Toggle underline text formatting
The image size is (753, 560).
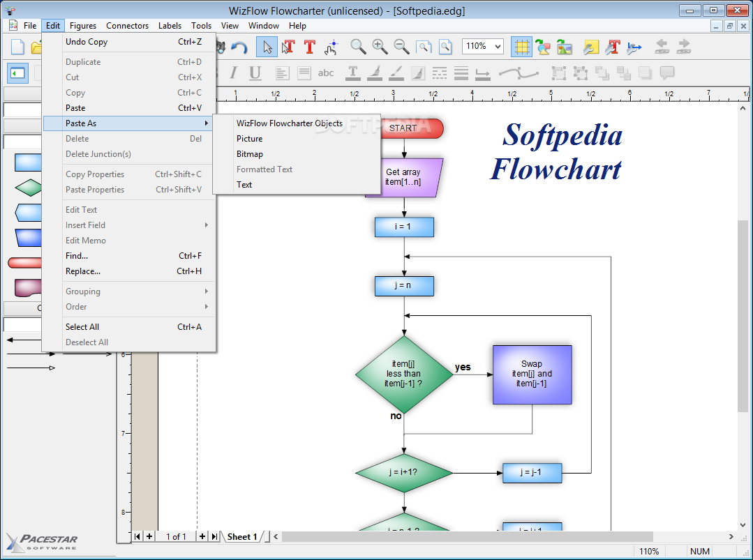click(255, 73)
